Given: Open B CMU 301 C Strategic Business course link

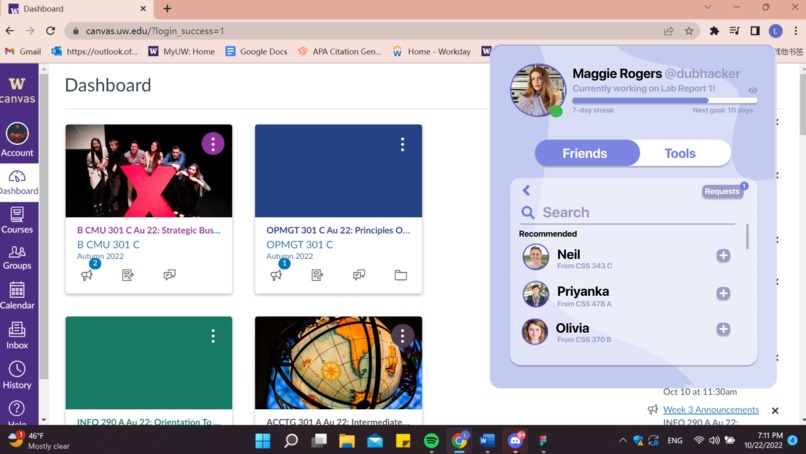Looking at the screenshot, I should click(x=149, y=230).
